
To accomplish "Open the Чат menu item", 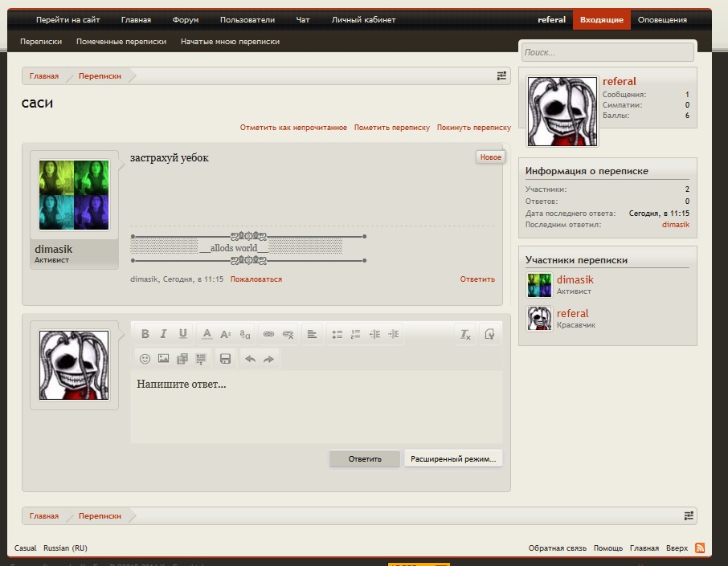I will tap(303, 19).
